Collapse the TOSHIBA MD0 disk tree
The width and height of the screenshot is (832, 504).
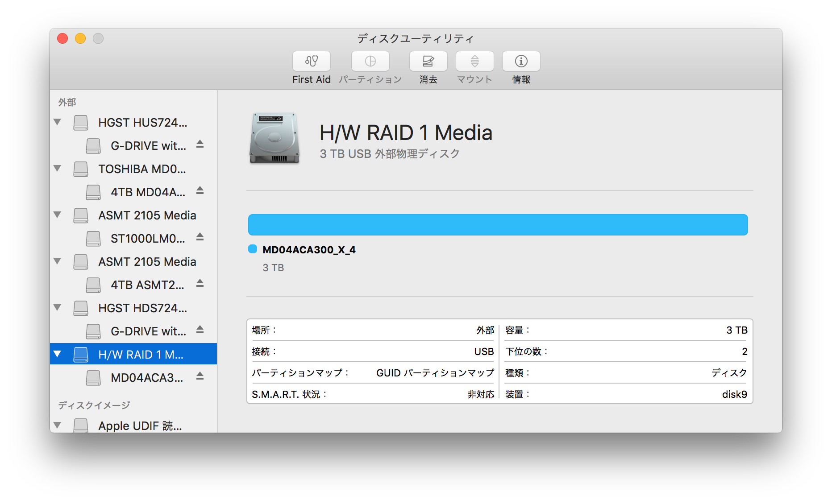[x=57, y=168]
